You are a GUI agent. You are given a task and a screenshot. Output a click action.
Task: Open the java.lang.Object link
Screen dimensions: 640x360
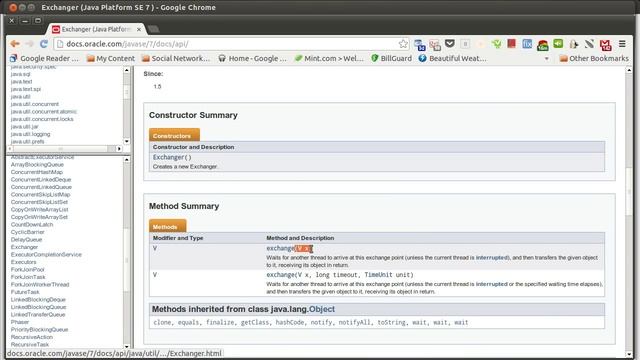(x=322, y=309)
